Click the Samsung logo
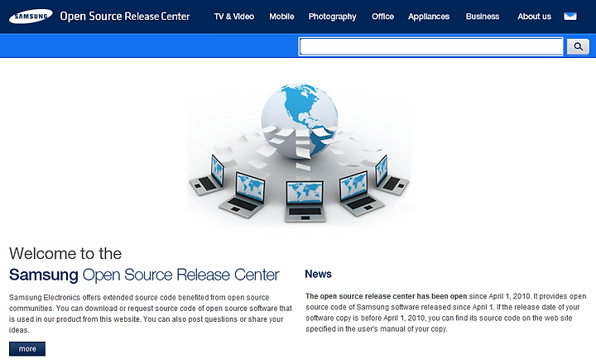 (x=31, y=17)
